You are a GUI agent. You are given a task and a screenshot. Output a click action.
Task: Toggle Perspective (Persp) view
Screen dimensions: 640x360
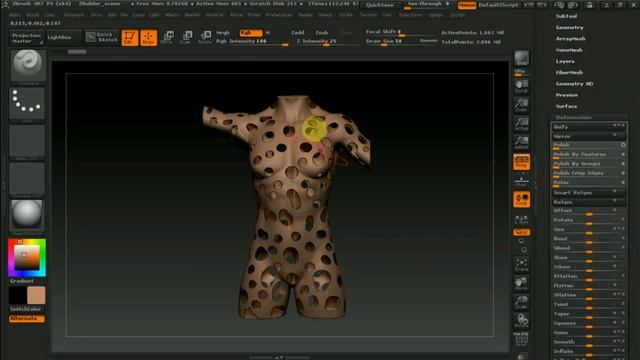tap(521, 162)
